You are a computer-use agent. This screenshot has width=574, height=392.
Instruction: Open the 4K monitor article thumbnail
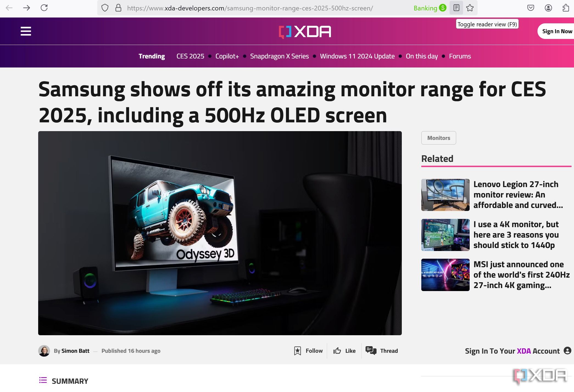(x=445, y=235)
